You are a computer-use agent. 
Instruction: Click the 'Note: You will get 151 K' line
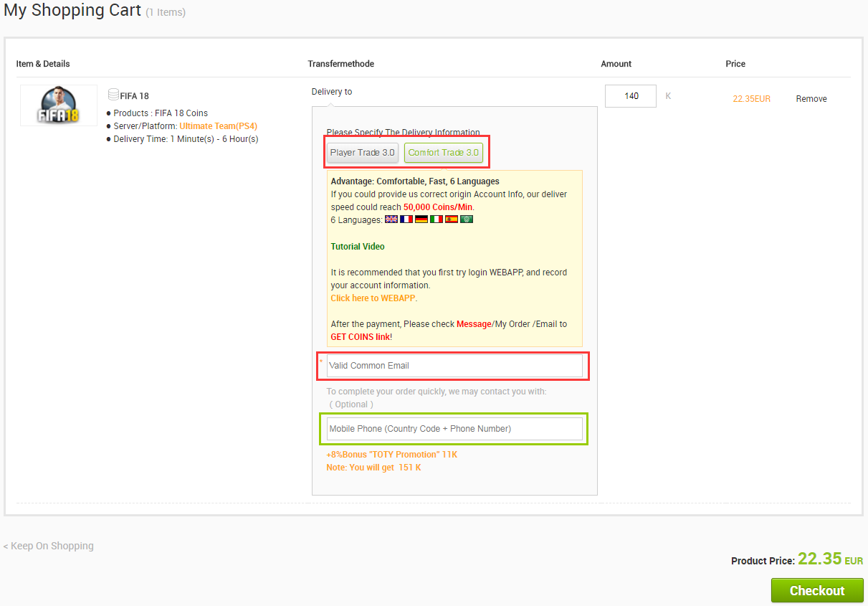click(x=374, y=468)
